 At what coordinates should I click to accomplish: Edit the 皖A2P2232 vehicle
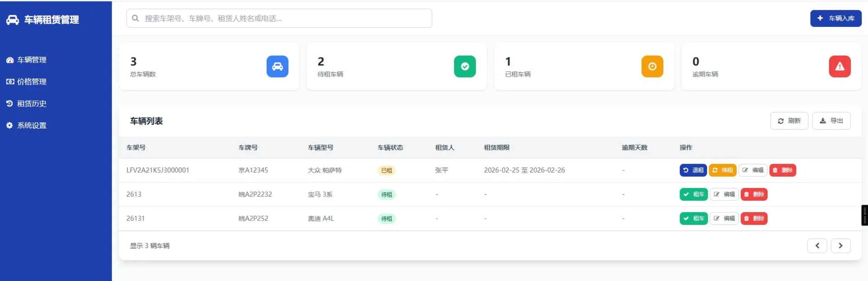click(x=724, y=194)
